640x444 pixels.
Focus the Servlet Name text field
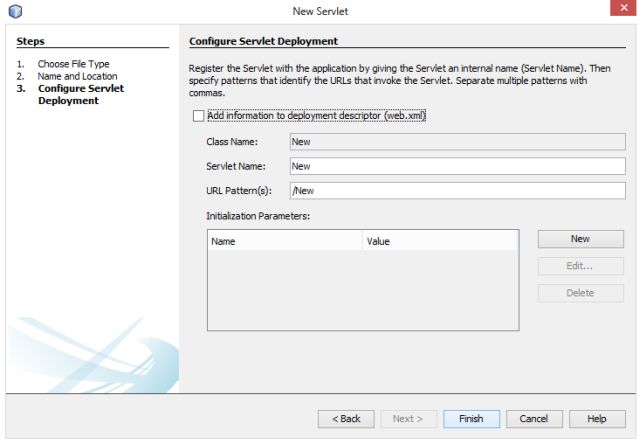[457, 166]
